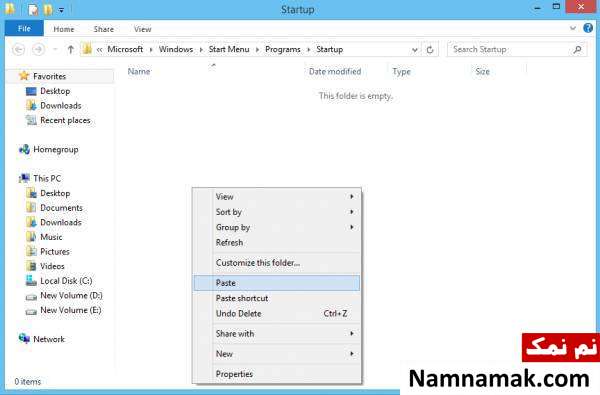The height and width of the screenshot is (395, 600).
Task: Open Pictures folder in sidebar
Action: click(x=55, y=251)
